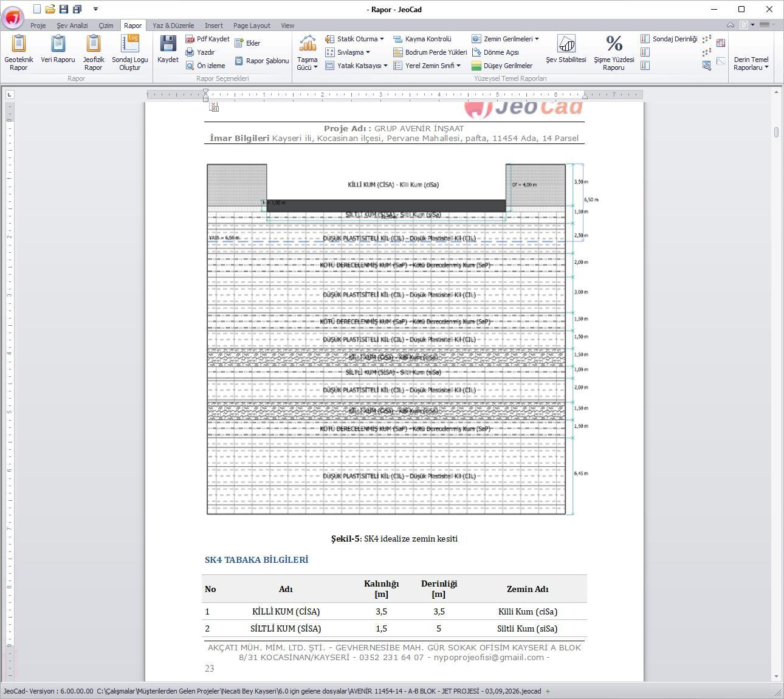Open Ön izleme print preview
Screen dimensions: 784x699
[205, 66]
